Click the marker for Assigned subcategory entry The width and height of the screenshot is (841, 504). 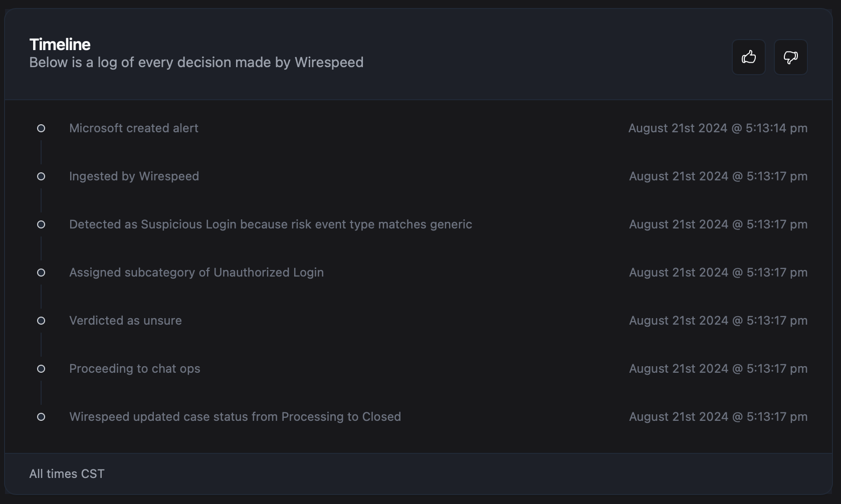(41, 273)
